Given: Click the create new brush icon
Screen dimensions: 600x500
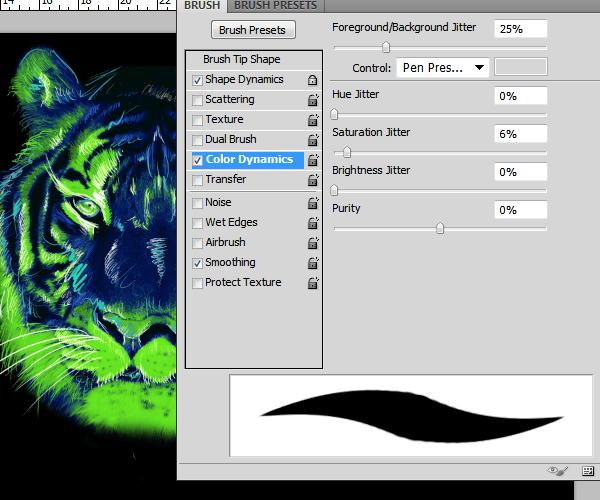Looking at the screenshot, I should point(588,471).
